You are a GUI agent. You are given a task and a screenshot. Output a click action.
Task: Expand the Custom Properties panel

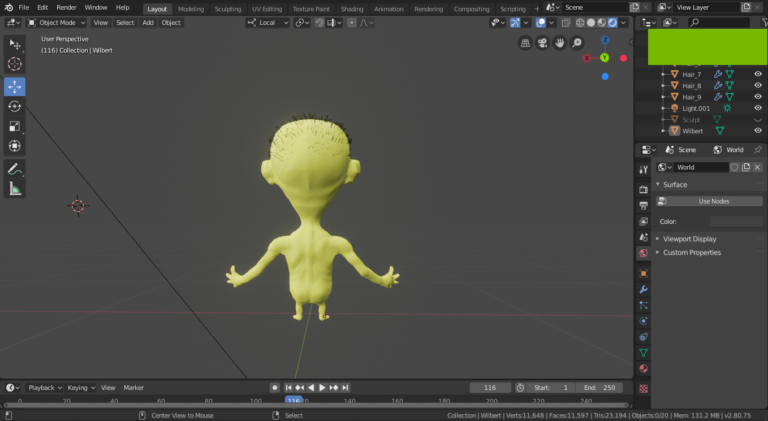pyautogui.click(x=691, y=252)
